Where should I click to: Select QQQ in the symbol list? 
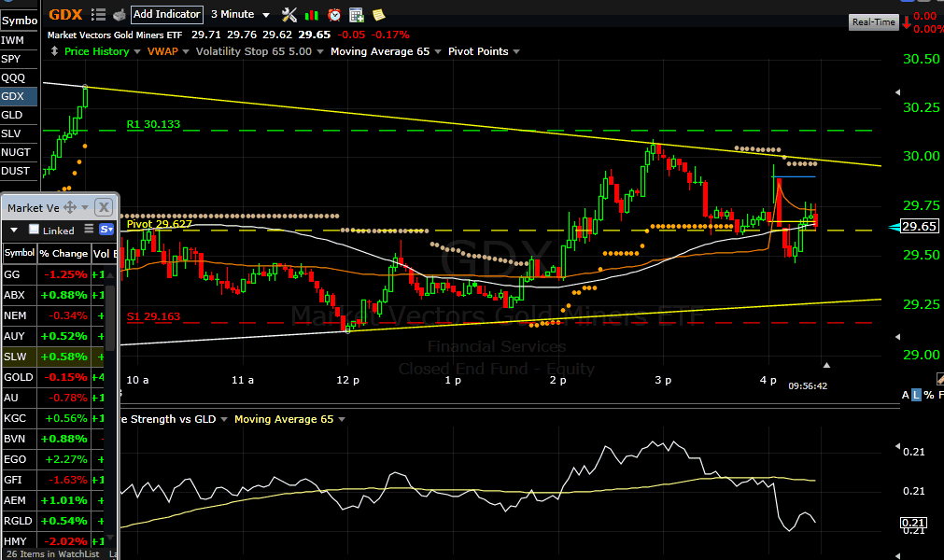pyautogui.click(x=19, y=77)
